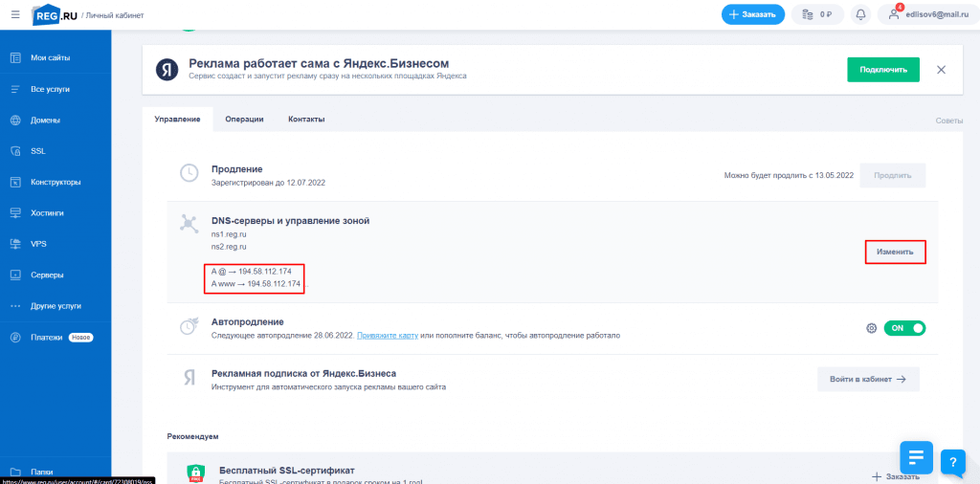This screenshot has height=484, width=980.
Task: Click the Изменить button for DNS
Action: 895,252
